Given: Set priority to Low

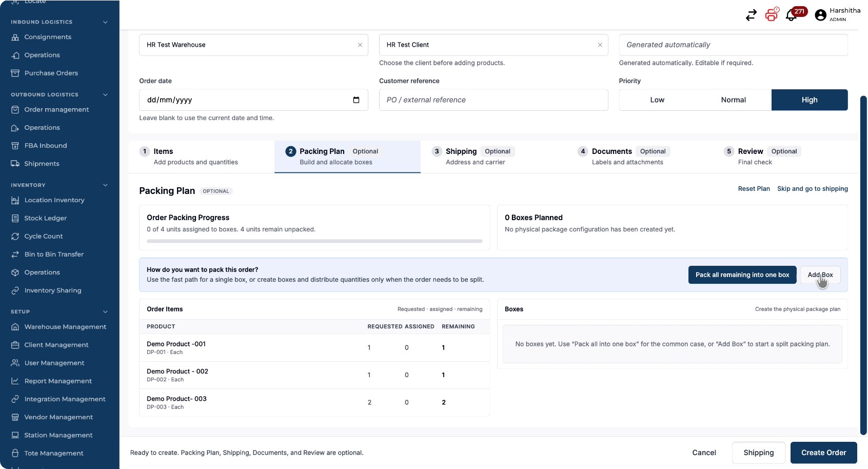Looking at the screenshot, I should tap(657, 100).
